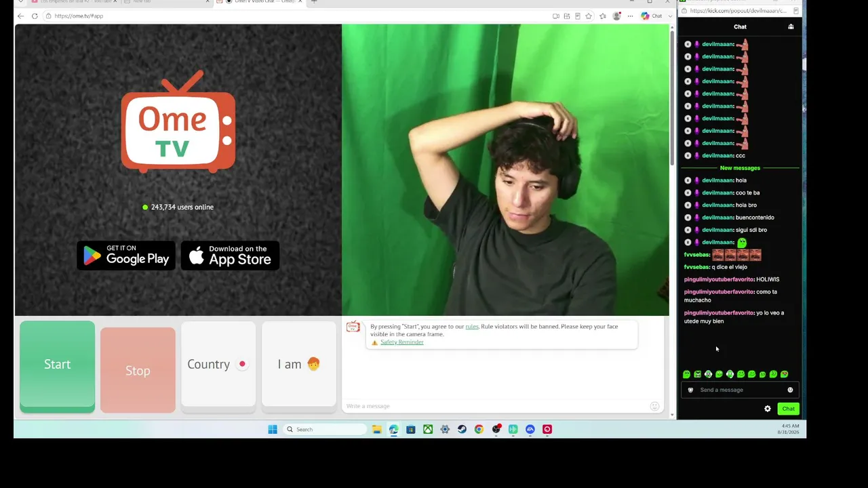Switch to the OmeTV Video Chat tab
The image size is (868, 488).
(x=260, y=1)
